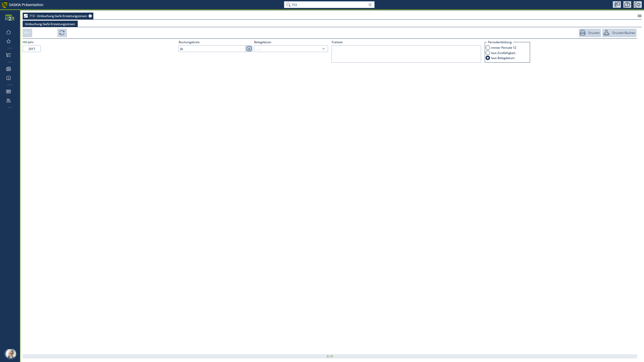Open Buchungskreis selection arrow button
Image resolution: width=644 pixels, height=362 pixels.
click(249, 49)
